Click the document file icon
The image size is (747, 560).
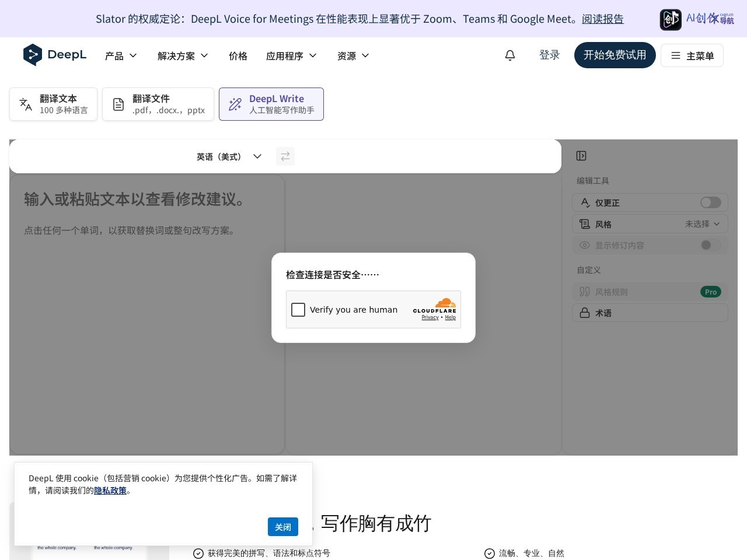118,104
